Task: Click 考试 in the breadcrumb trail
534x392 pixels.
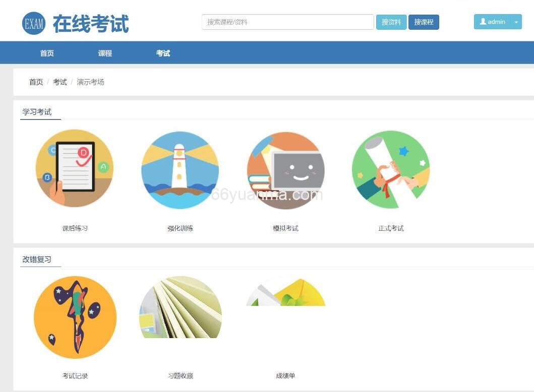Action: click(x=60, y=82)
